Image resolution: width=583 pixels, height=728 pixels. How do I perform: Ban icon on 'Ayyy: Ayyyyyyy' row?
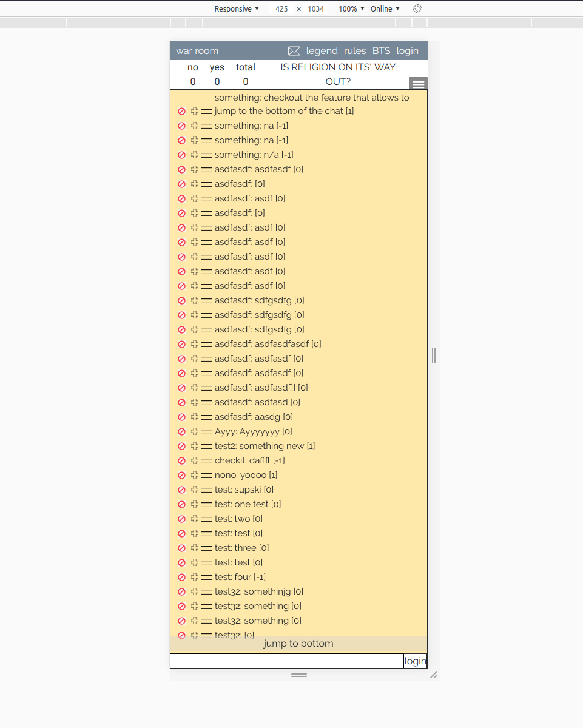(181, 432)
